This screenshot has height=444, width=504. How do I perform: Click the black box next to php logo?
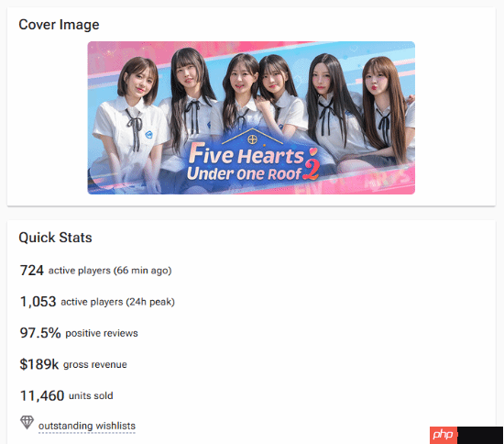tap(480, 435)
